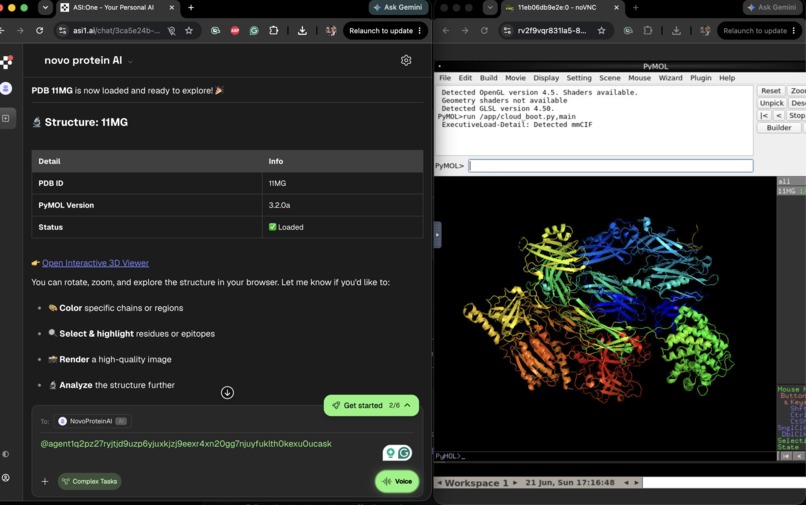Click the PyMOL Reset button

(x=771, y=91)
